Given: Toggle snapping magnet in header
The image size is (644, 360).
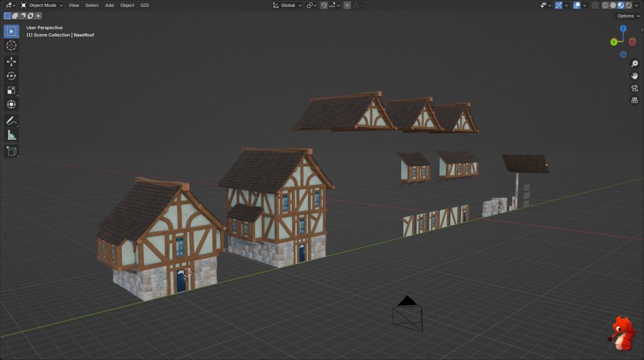Looking at the screenshot, I should pos(324,5).
